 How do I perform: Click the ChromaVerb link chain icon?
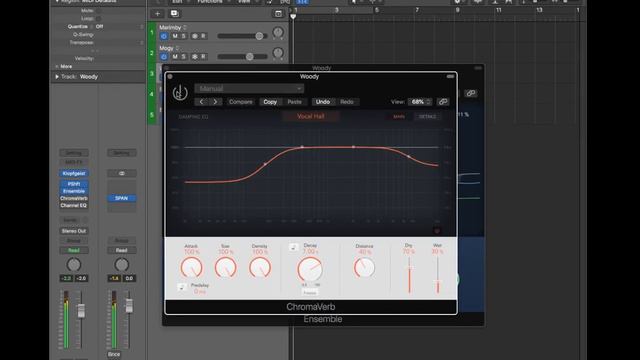click(x=443, y=102)
